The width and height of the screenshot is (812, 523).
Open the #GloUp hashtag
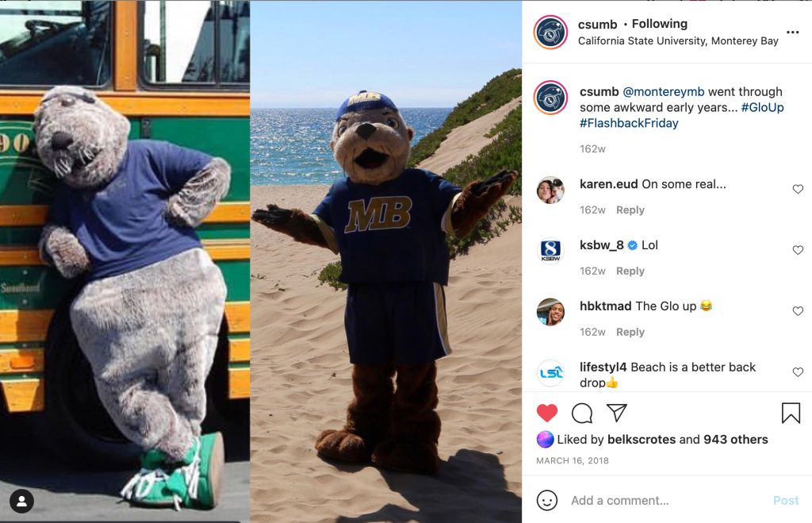(x=762, y=107)
